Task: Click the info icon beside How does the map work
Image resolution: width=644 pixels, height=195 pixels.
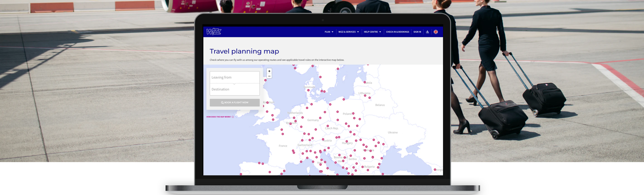Action: click(x=233, y=117)
